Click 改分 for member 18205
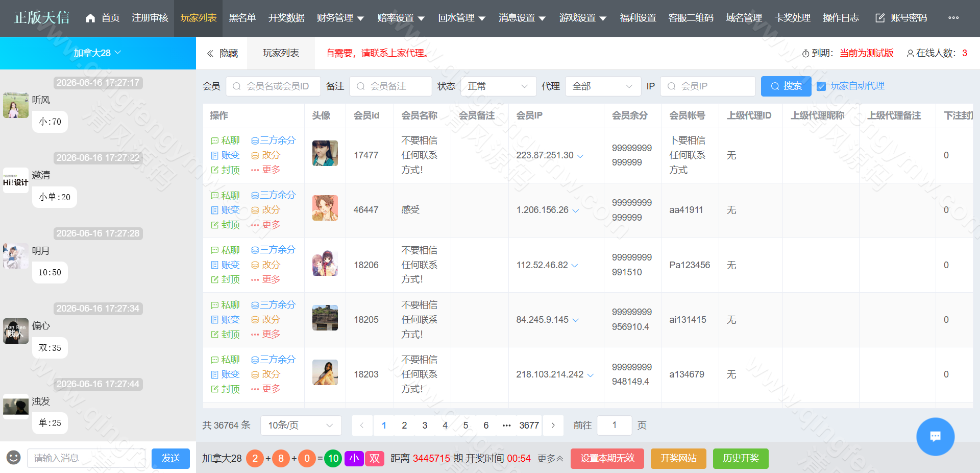980x473 pixels. click(265, 320)
